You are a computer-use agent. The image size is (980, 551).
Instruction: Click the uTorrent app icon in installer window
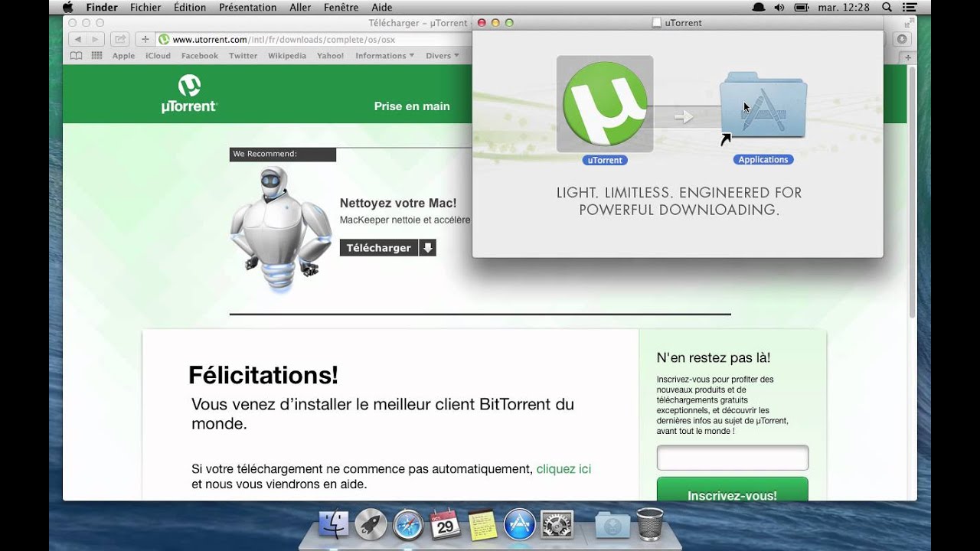coord(605,103)
